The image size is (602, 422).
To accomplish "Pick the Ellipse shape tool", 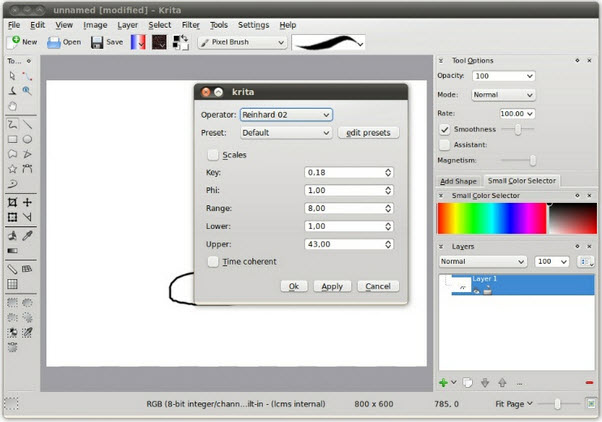I will coord(27,140).
